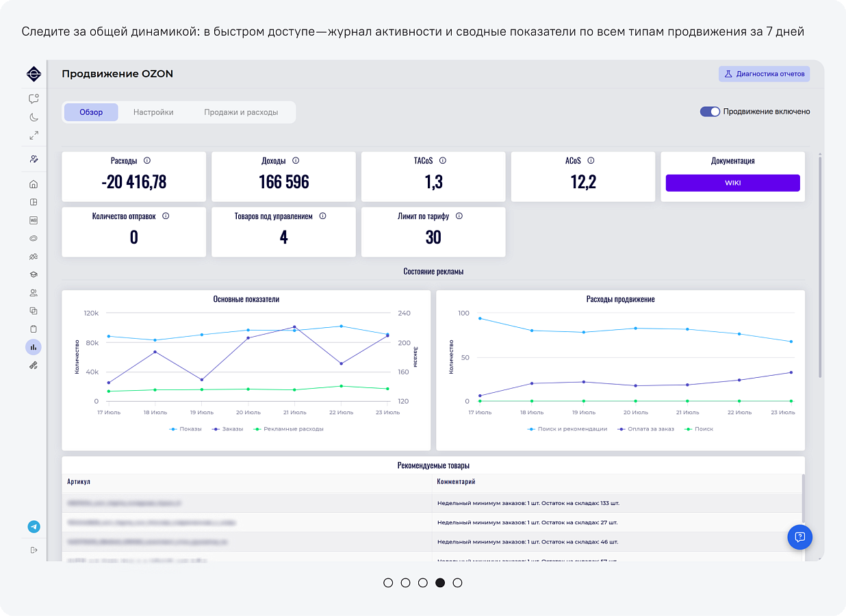This screenshot has height=616, width=846.
Task: Open the clipboard icon in sidebar
Action: (34, 329)
